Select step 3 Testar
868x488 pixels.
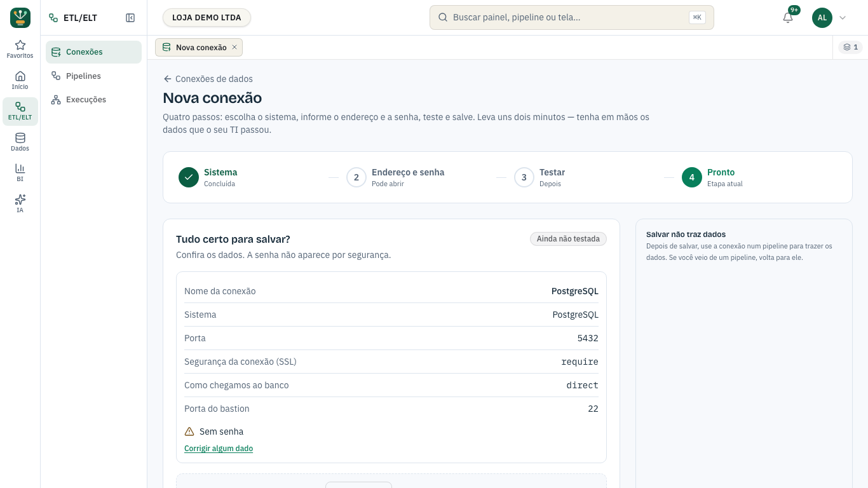tap(539, 177)
